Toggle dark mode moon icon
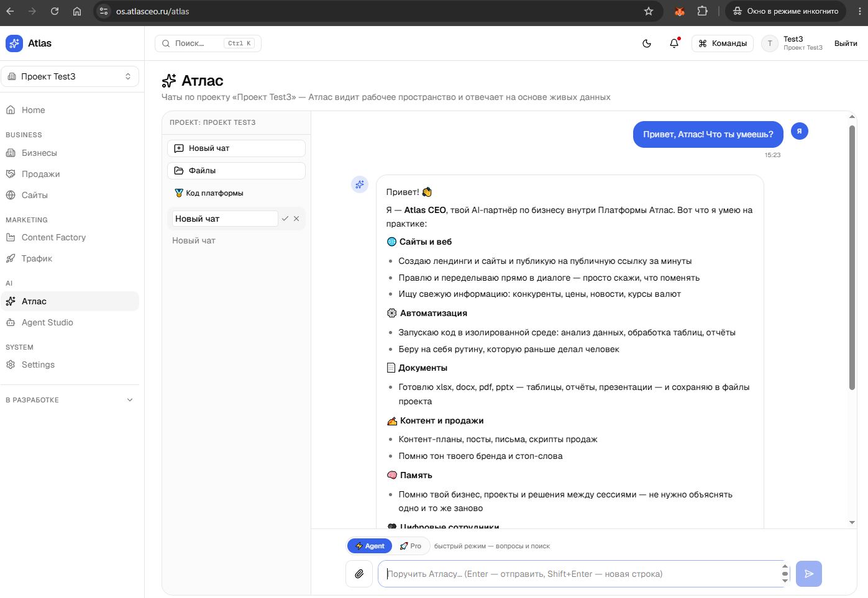Viewport: 868px width, 598px height. coord(647,43)
